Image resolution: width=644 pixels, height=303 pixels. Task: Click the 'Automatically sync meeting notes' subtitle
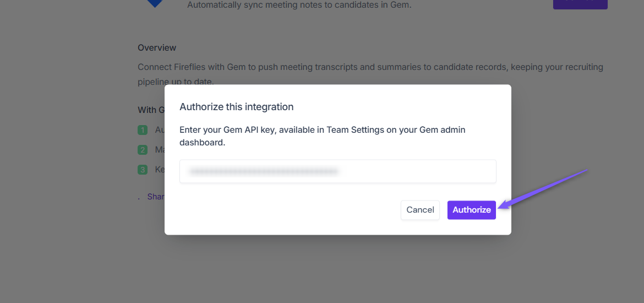tap(299, 5)
